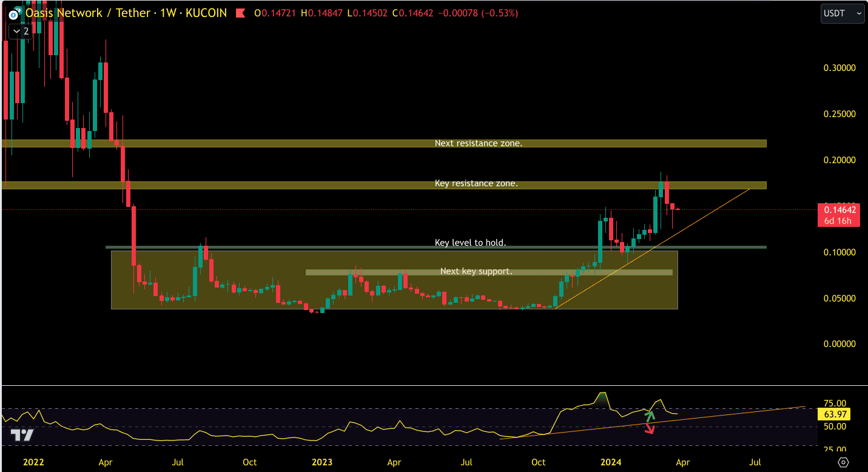Image resolution: width=868 pixels, height=472 pixels.
Task: Click the 75.00 RSI scale label
Action: point(835,403)
